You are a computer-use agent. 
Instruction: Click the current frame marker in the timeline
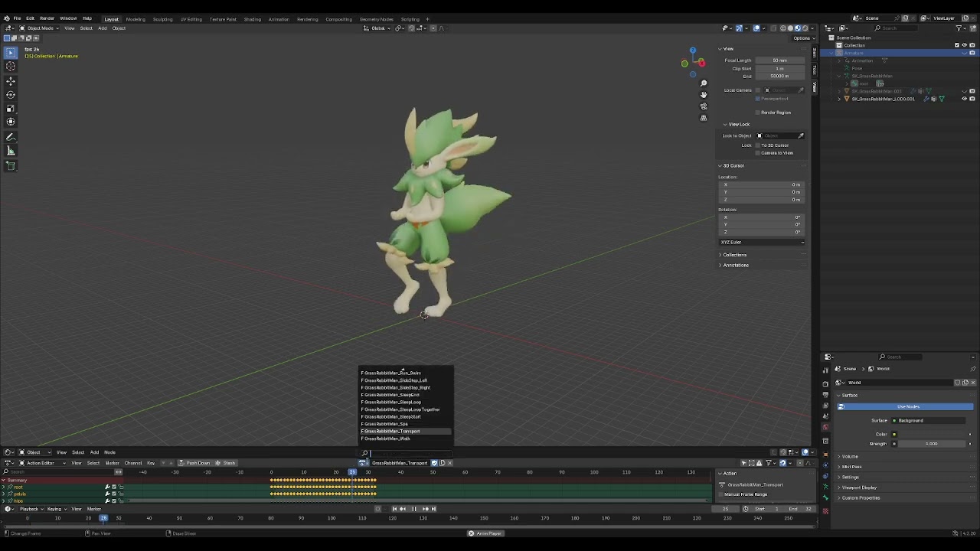coord(103,518)
